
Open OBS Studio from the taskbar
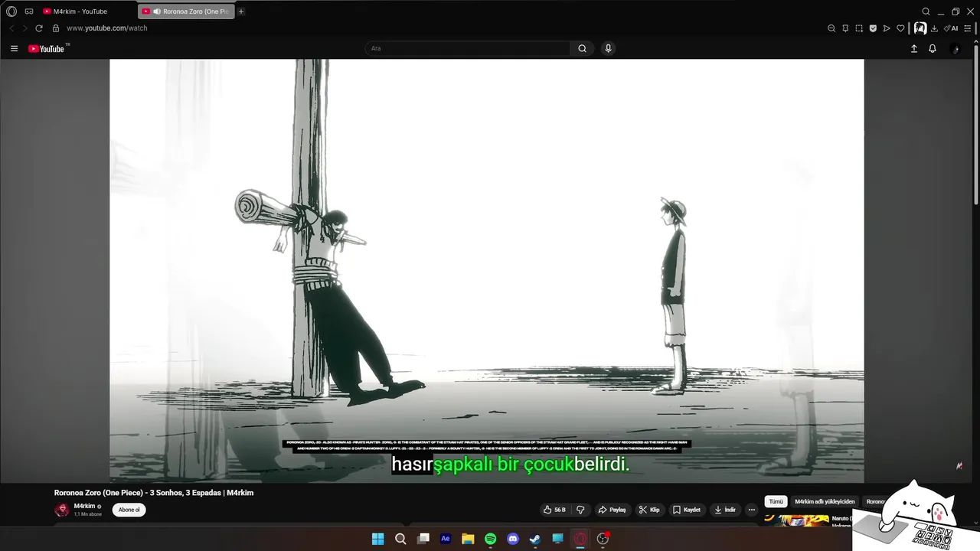pos(603,539)
